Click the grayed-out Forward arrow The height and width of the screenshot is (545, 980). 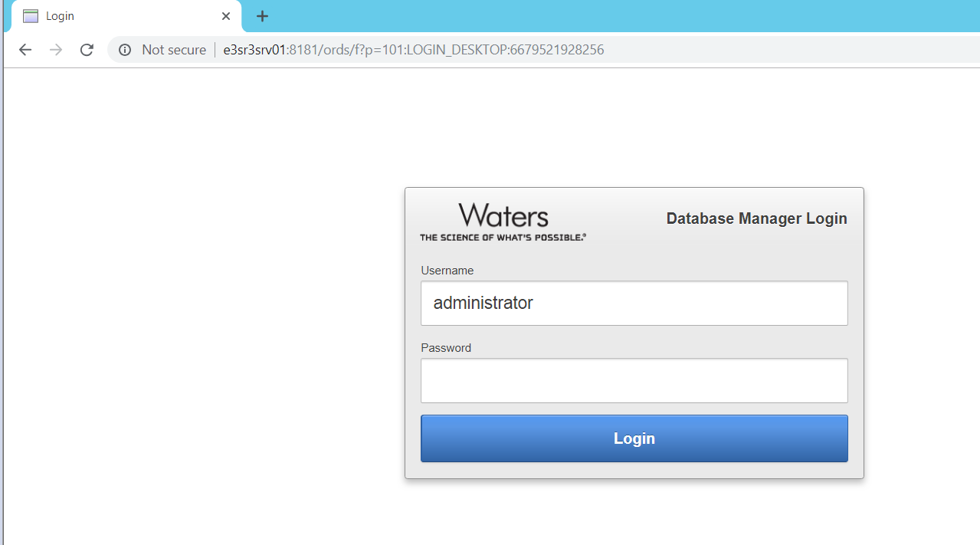coord(56,50)
